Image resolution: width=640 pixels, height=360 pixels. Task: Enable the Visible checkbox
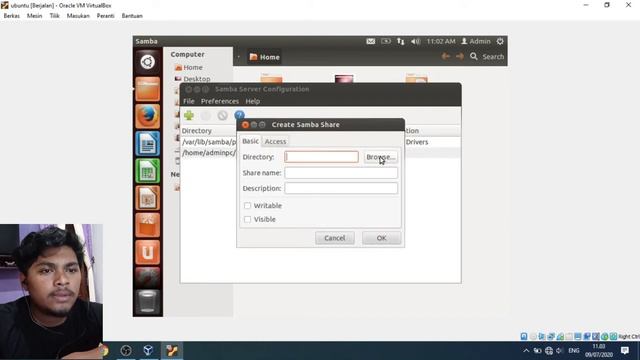(247, 219)
